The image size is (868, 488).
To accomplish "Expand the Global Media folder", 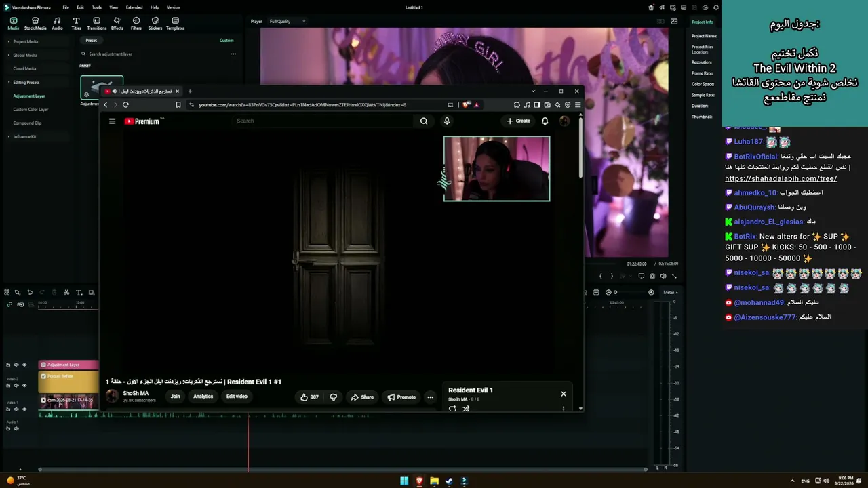I will tap(9, 55).
